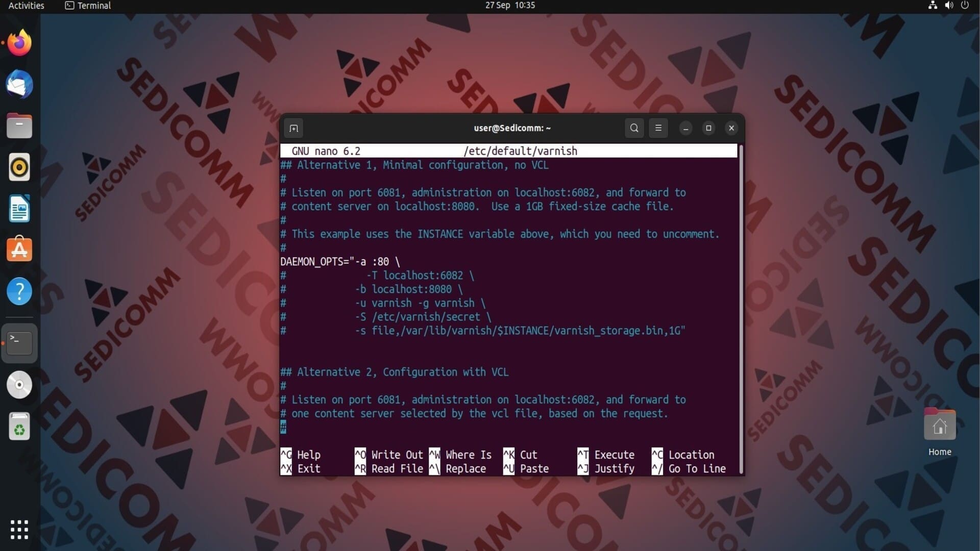
Task: Open the terminal hamburger menu
Action: pos(658,128)
